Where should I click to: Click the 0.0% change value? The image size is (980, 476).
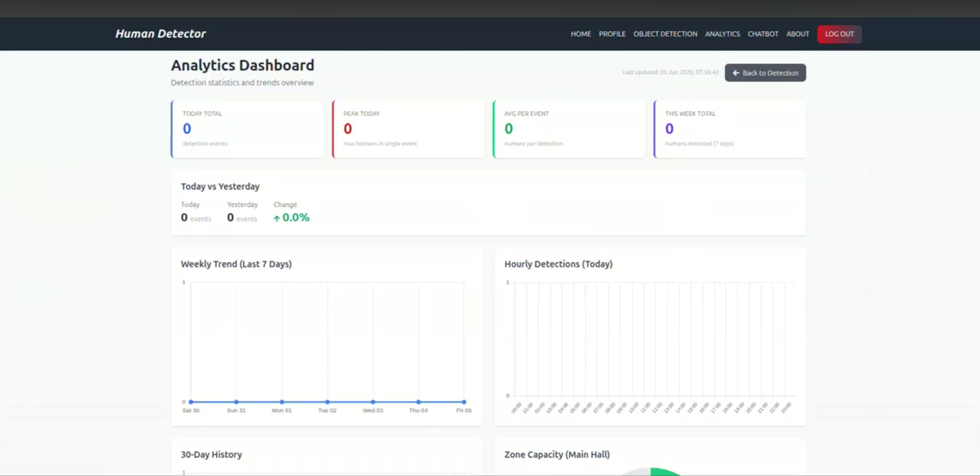click(x=296, y=217)
